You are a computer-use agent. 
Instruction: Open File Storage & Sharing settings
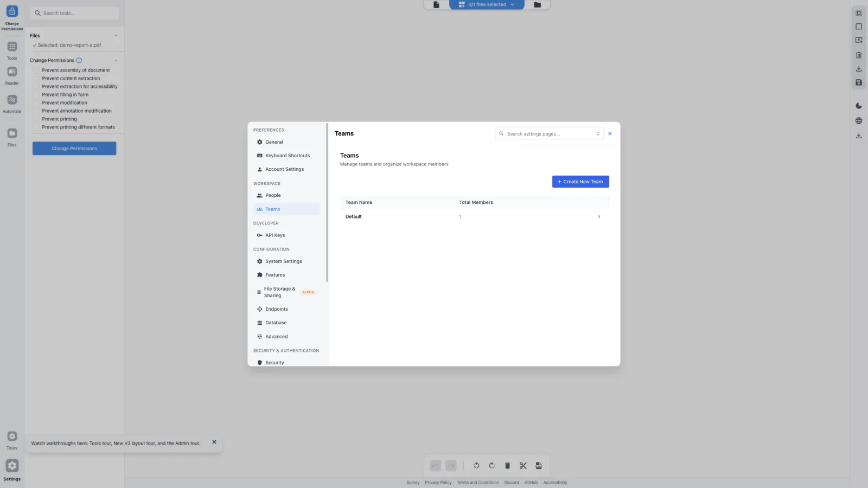[286, 292]
